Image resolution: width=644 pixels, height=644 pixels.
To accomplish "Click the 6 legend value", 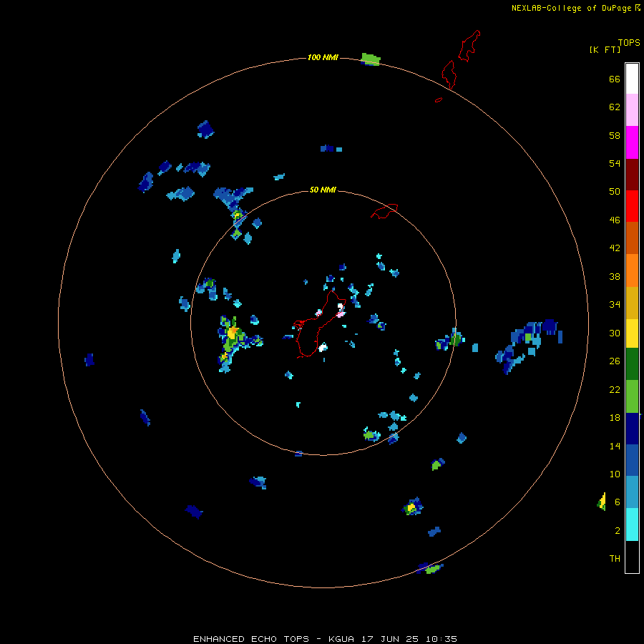I will pyautogui.click(x=618, y=502).
